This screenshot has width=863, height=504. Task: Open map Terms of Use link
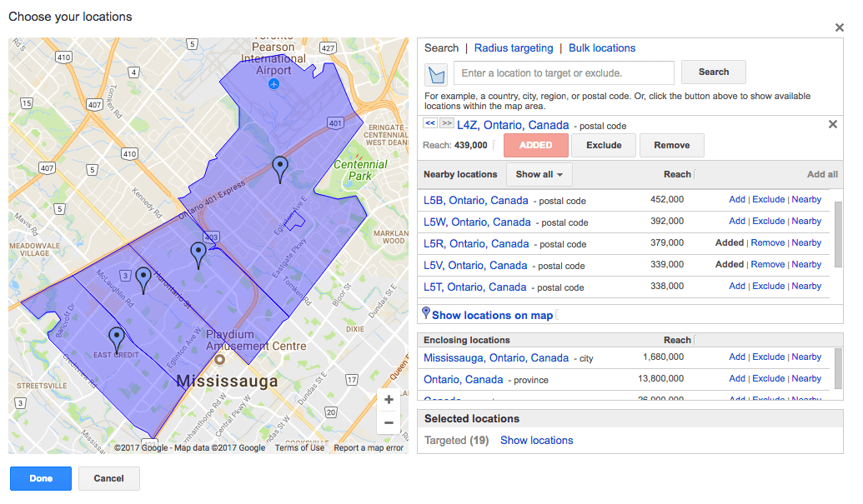click(x=299, y=448)
